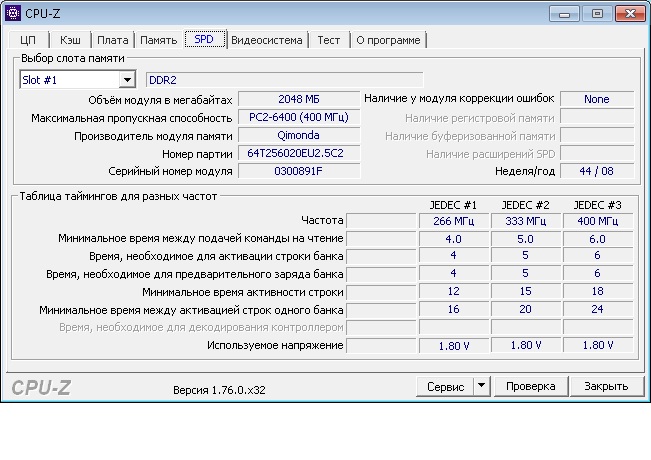The height and width of the screenshot is (460, 651).
Task: Click the Версия 1.76.0.x32 label
Action: [x=219, y=390]
